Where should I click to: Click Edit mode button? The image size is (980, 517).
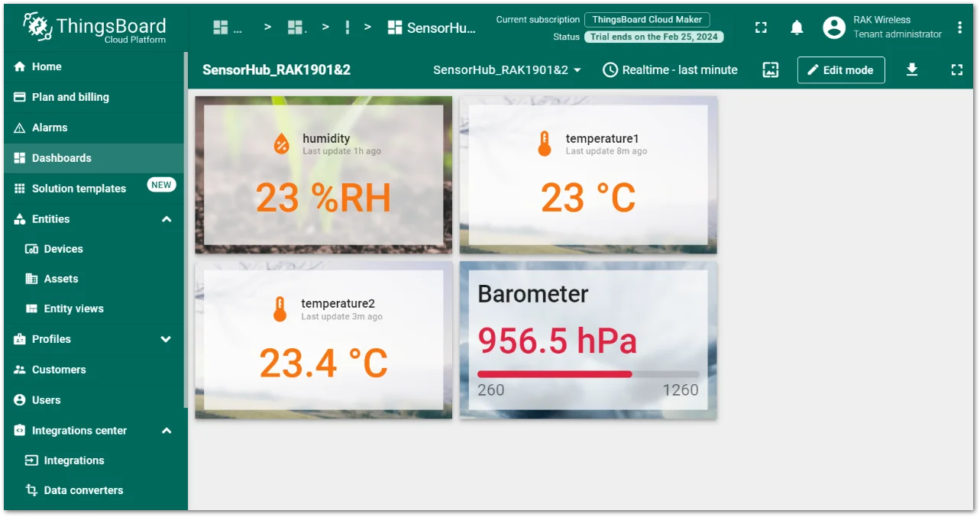(x=841, y=69)
